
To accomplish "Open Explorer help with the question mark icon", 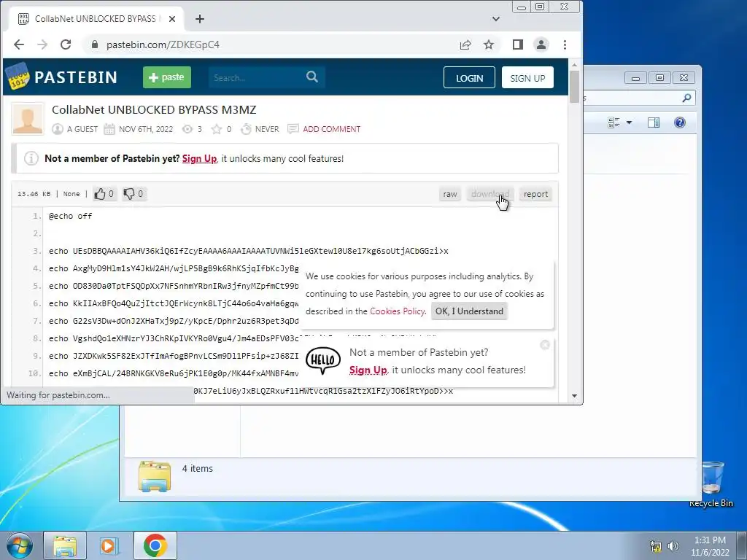I will (x=680, y=122).
